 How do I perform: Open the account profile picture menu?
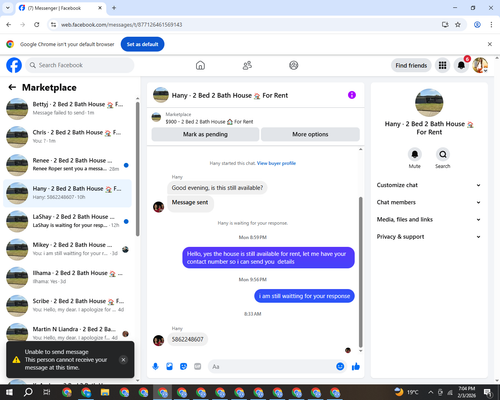pyautogui.click(x=480, y=65)
